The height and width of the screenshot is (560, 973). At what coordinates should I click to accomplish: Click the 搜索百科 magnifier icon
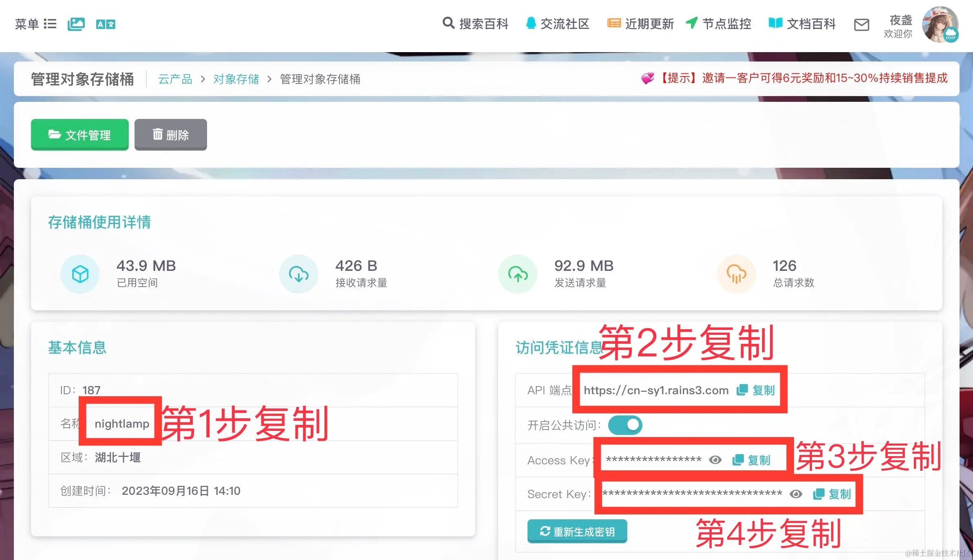click(448, 24)
